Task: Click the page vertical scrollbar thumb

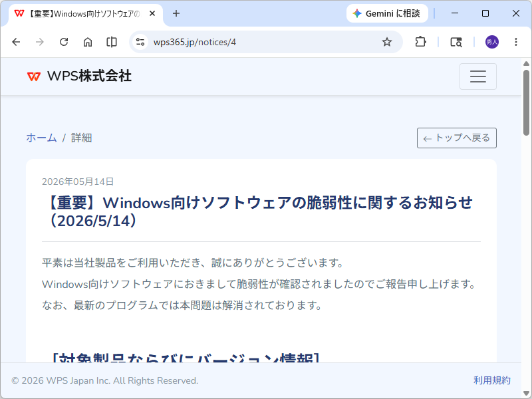Action: point(526,103)
